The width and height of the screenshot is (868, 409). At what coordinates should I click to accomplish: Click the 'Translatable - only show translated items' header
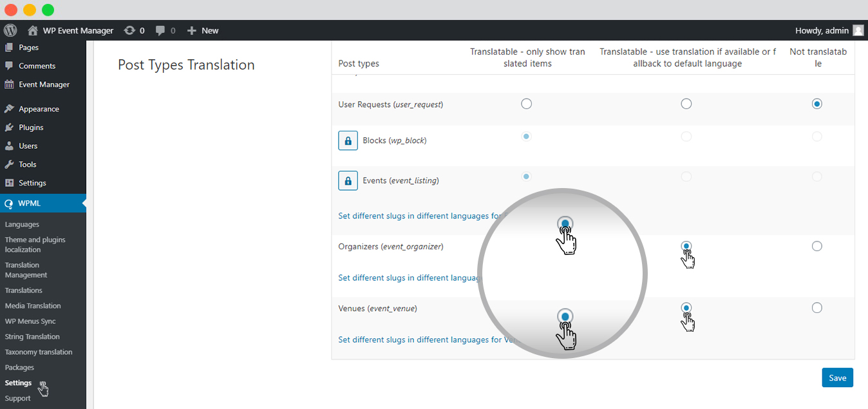click(x=527, y=57)
